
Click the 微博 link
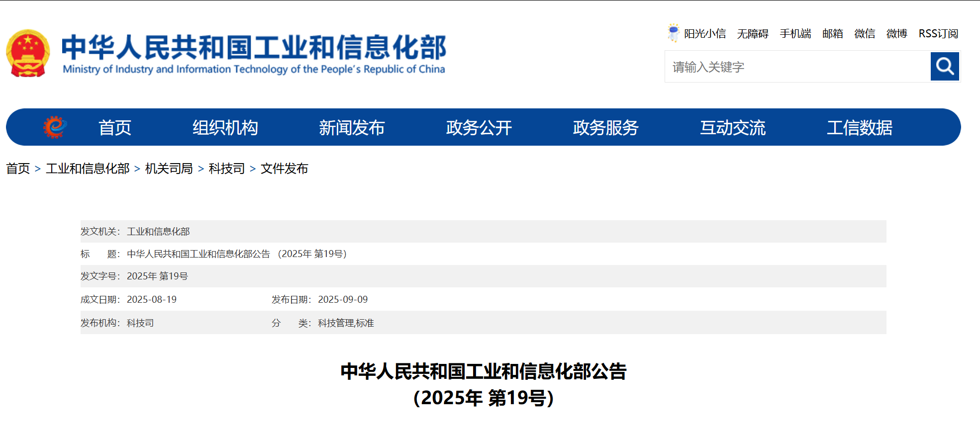896,34
